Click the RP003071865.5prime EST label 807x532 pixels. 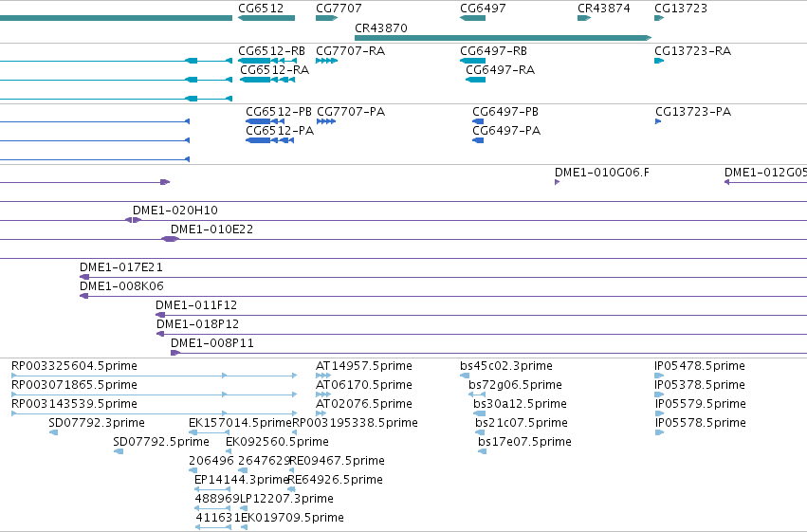(x=74, y=385)
